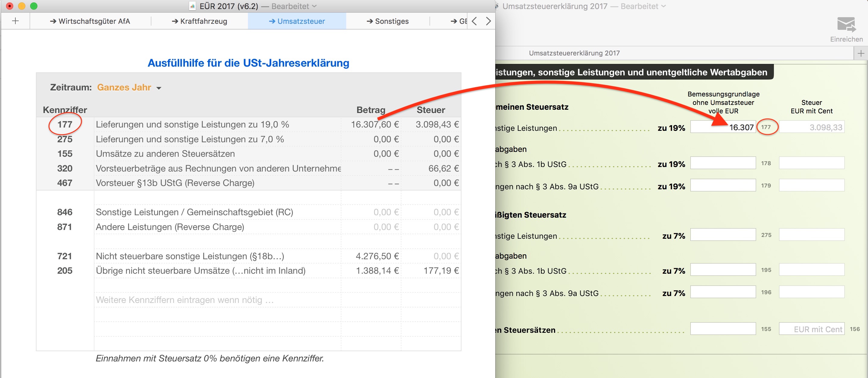The height and width of the screenshot is (378, 868).
Task: Open the Sonstiges tab
Action: click(388, 21)
